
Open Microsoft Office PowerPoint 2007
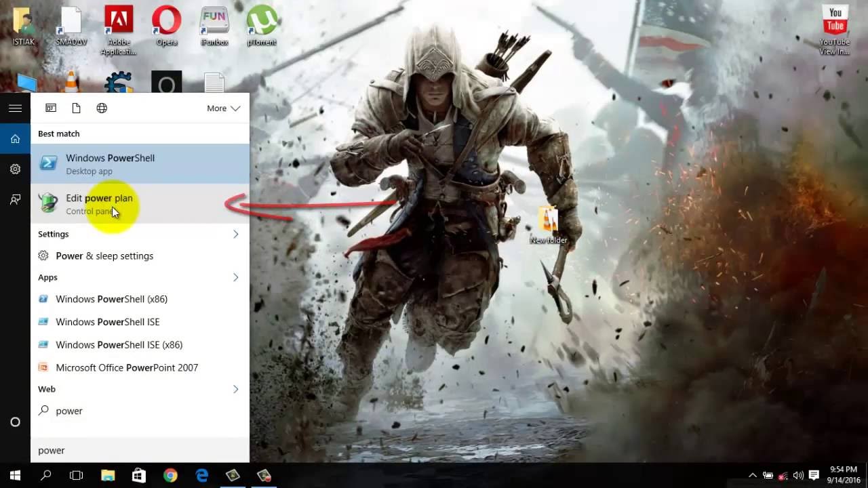[140, 367]
